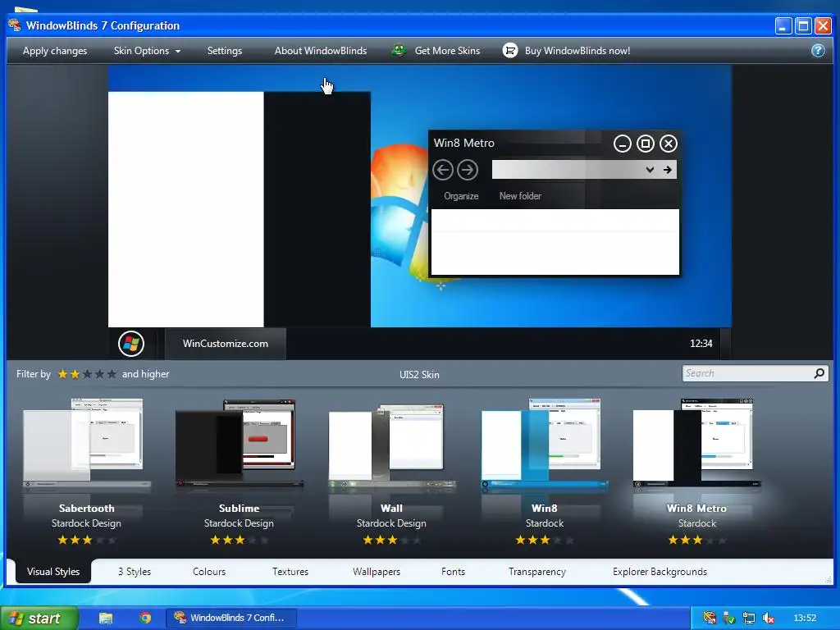Viewport: 840px width, 630px height.
Task: Click New folder in the preview window
Action: coord(520,196)
